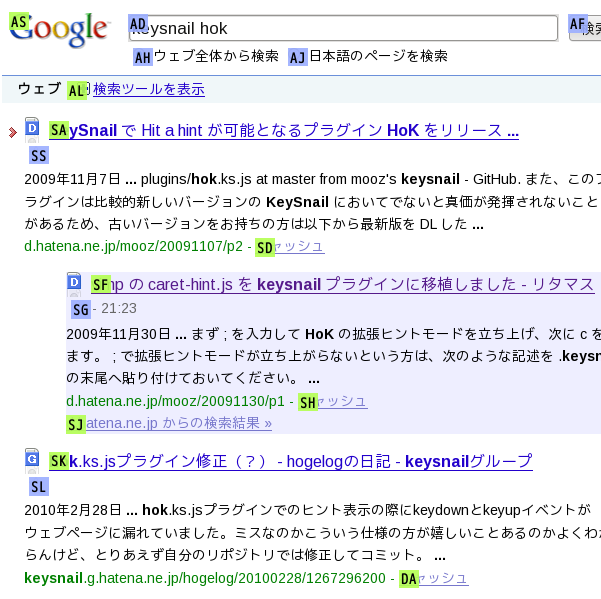Open the 検索ツールを表示 link

(149, 89)
